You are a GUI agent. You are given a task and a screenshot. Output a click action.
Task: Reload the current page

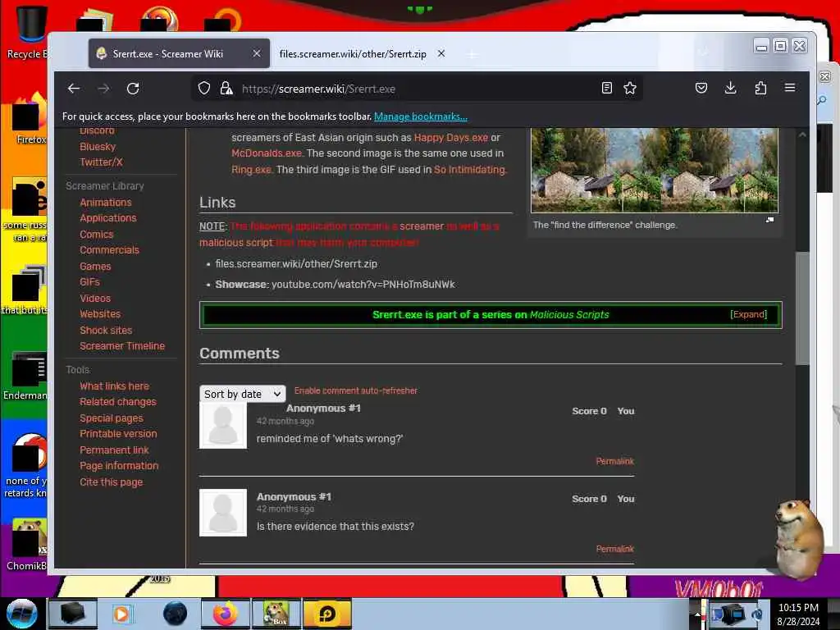133,89
